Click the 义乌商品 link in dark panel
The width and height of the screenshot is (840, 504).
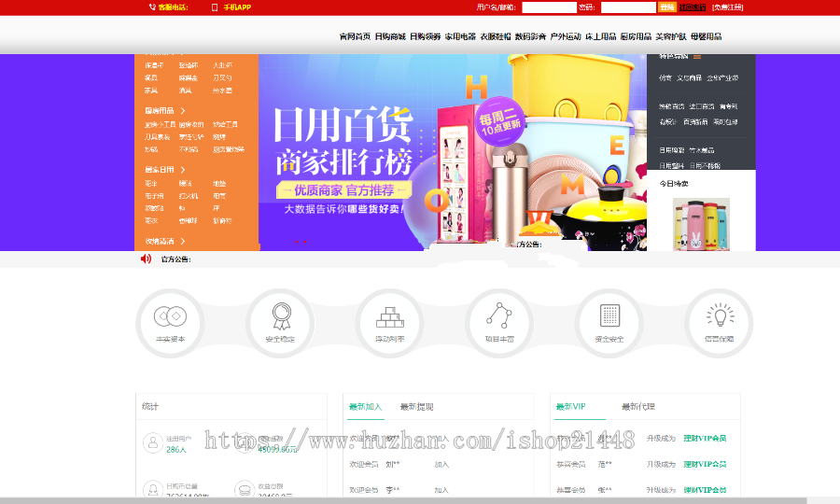[689, 78]
